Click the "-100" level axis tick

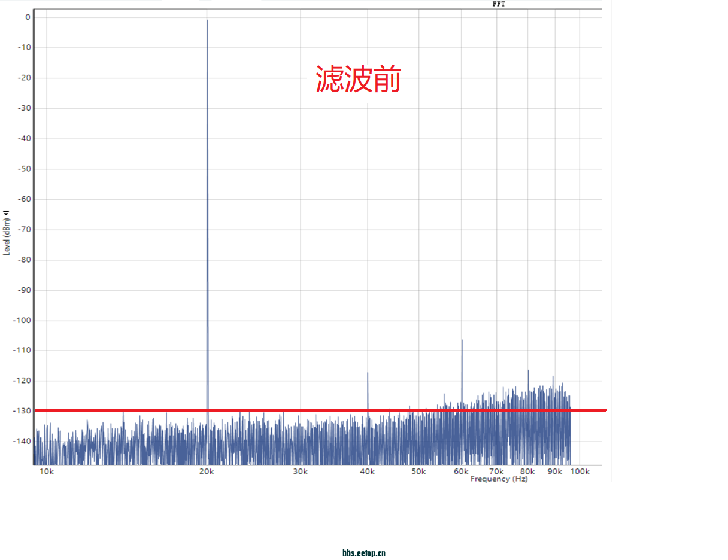click(x=22, y=320)
